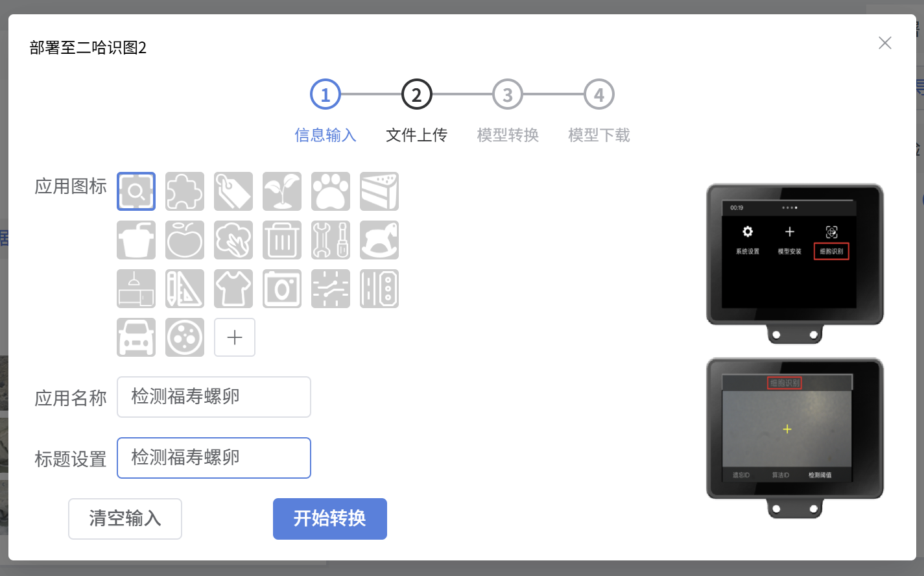Click the 清空输入 button
924x576 pixels.
pyautogui.click(x=125, y=519)
